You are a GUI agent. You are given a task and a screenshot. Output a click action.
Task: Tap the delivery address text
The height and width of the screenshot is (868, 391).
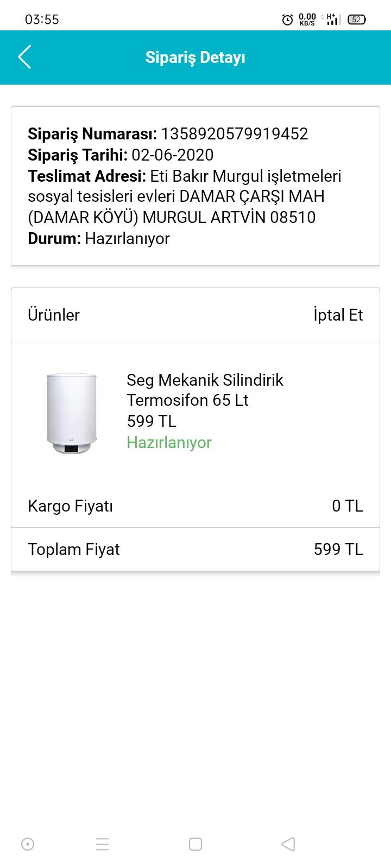pos(185,197)
